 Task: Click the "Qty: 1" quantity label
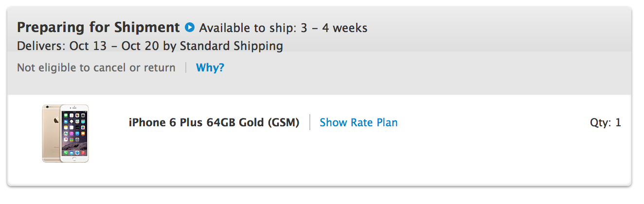pyautogui.click(x=605, y=122)
